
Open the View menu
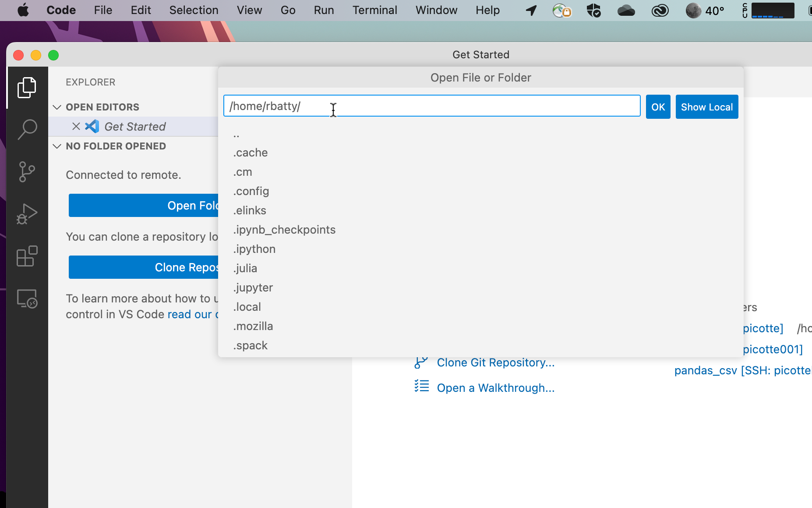pyautogui.click(x=249, y=10)
